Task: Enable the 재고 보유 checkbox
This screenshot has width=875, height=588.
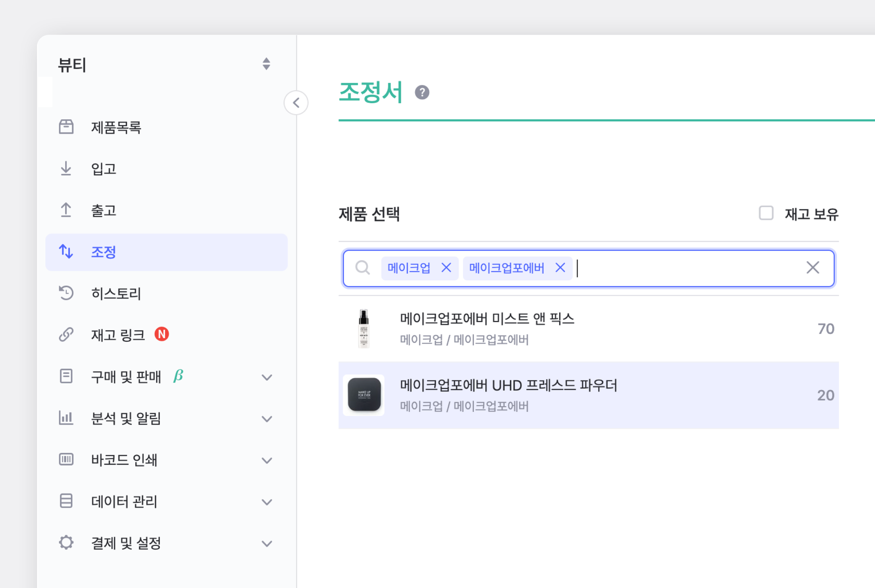Action: (766, 213)
